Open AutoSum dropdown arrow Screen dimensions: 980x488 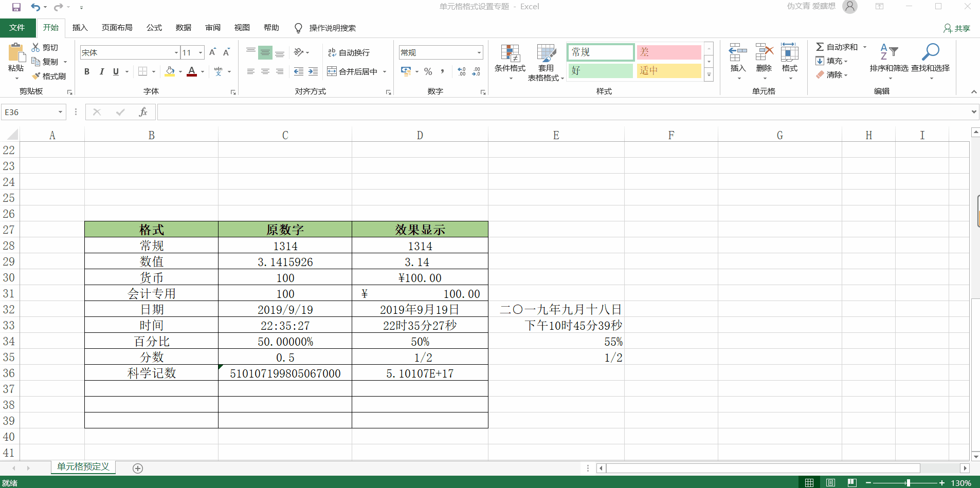pos(865,47)
